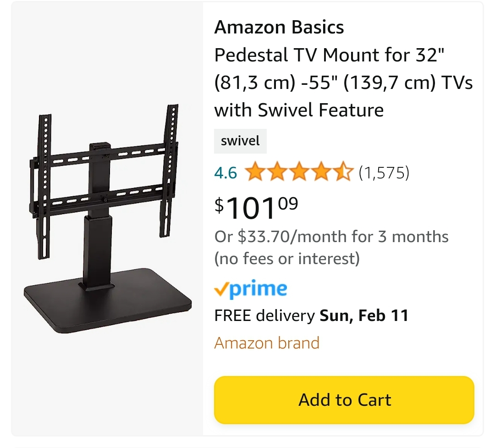The width and height of the screenshot is (495, 448).
Task: Click the Add to Cart button
Action: 344,400
